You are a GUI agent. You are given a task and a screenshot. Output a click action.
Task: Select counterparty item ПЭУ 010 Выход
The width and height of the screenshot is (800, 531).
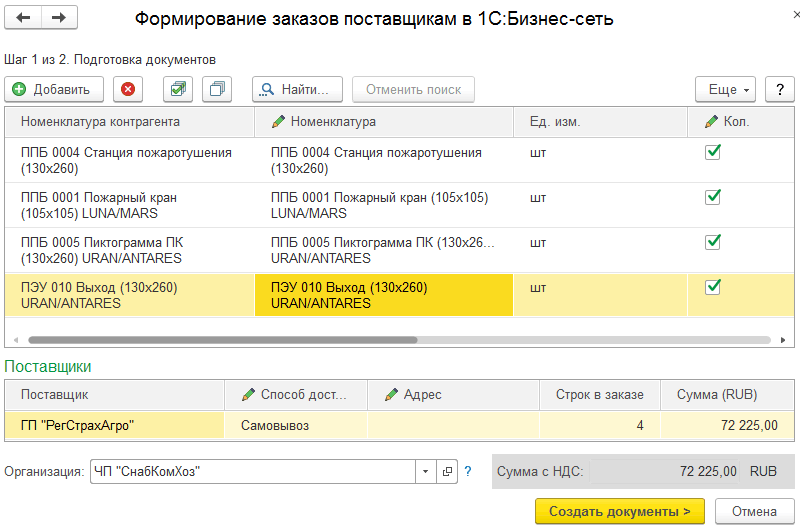tap(130, 295)
